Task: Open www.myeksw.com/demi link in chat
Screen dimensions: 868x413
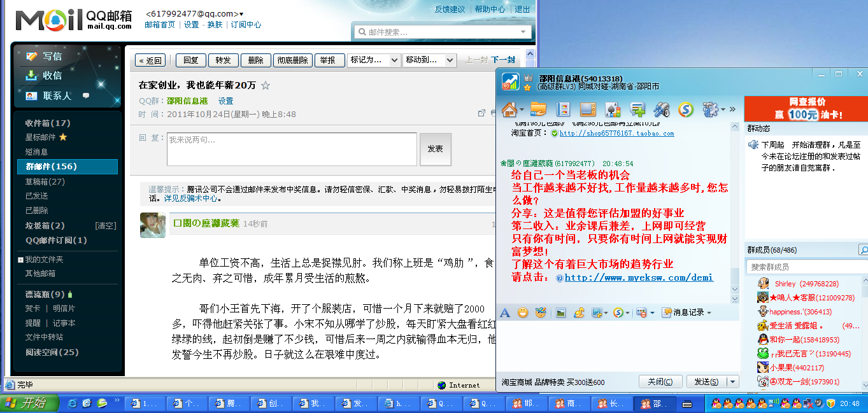Action: coord(639,277)
